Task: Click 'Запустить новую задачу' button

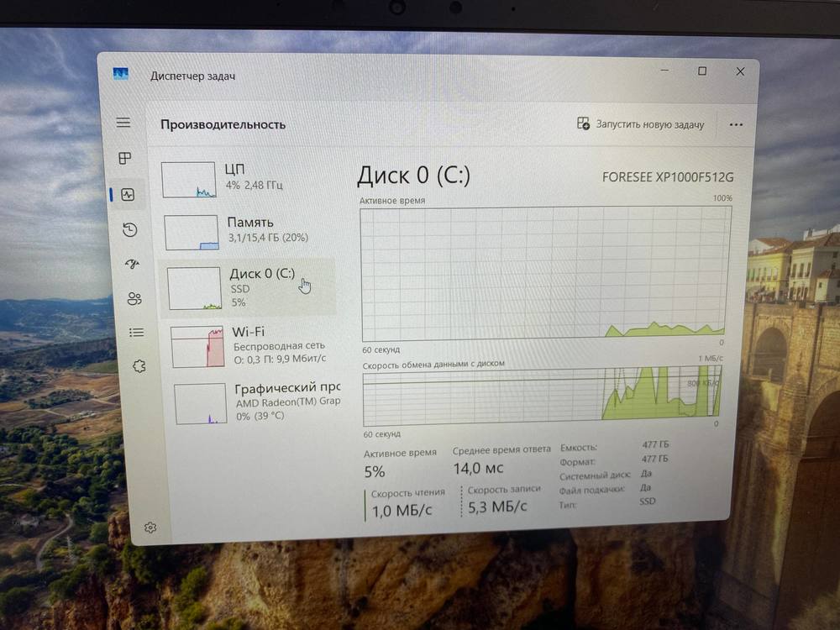Action: (x=641, y=124)
